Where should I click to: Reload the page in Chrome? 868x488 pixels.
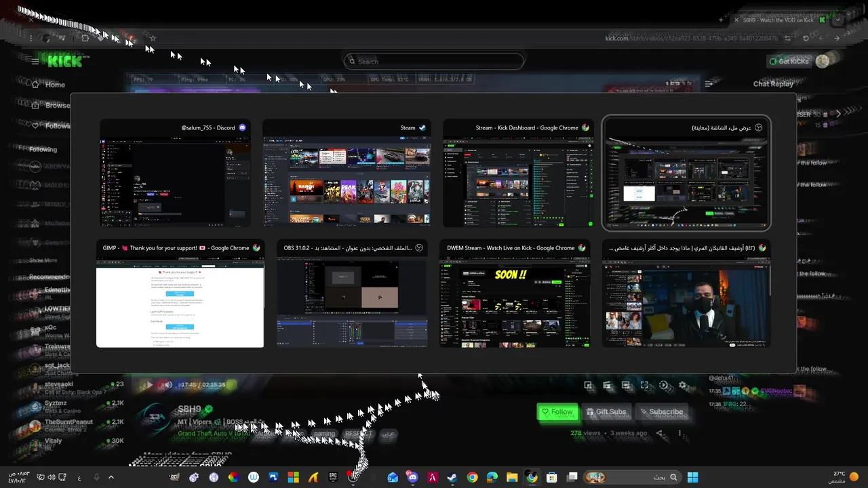pyautogui.click(x=806, y=38)
